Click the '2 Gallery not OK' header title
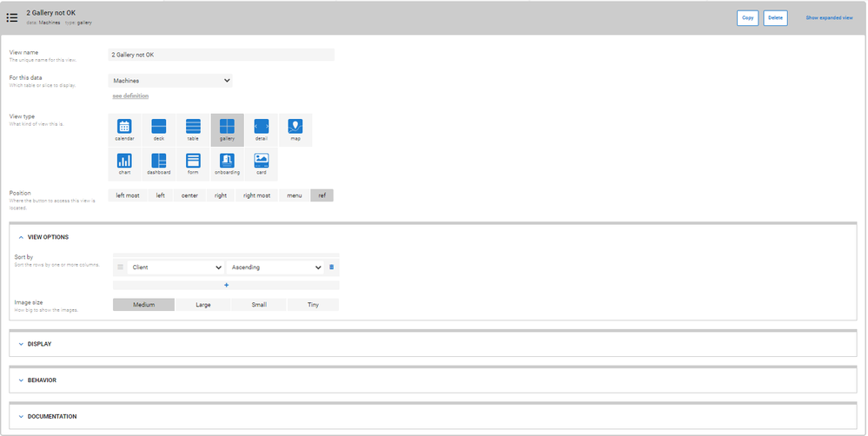Image resolution: width=868 pixels, height=436 pixels. point(51,13)
